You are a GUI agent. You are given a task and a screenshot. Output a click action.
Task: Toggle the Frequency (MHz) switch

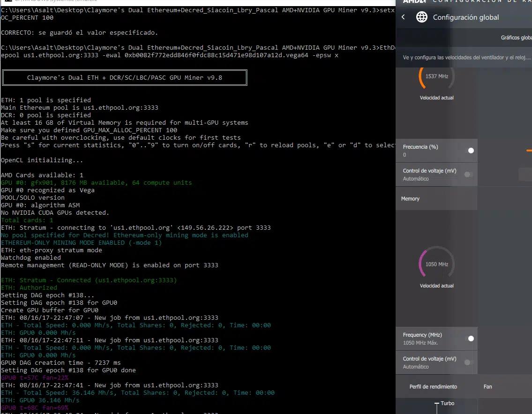point(470,339)
